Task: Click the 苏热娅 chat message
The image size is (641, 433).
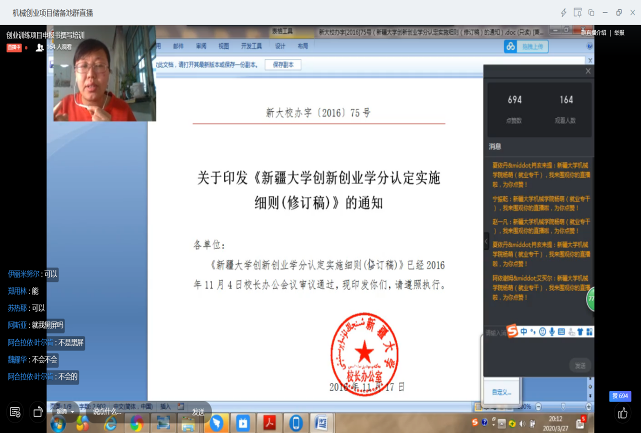Action: pyautogui.click(x=27, y=308)
